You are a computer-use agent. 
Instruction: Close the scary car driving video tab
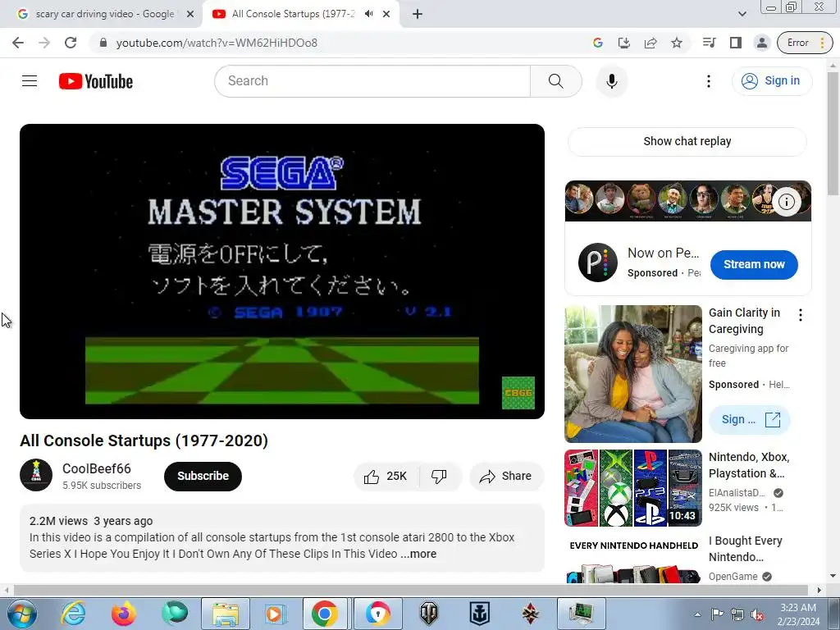coord(190,14)
